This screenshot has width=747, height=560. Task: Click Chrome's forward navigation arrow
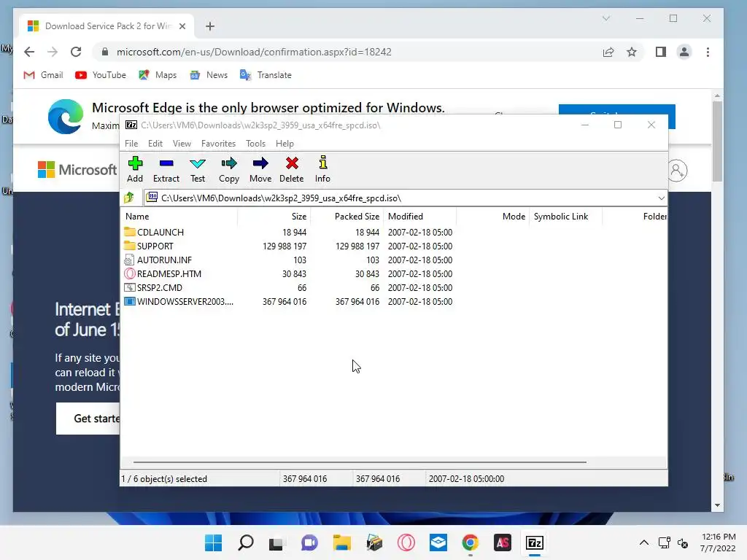[53, 52]
